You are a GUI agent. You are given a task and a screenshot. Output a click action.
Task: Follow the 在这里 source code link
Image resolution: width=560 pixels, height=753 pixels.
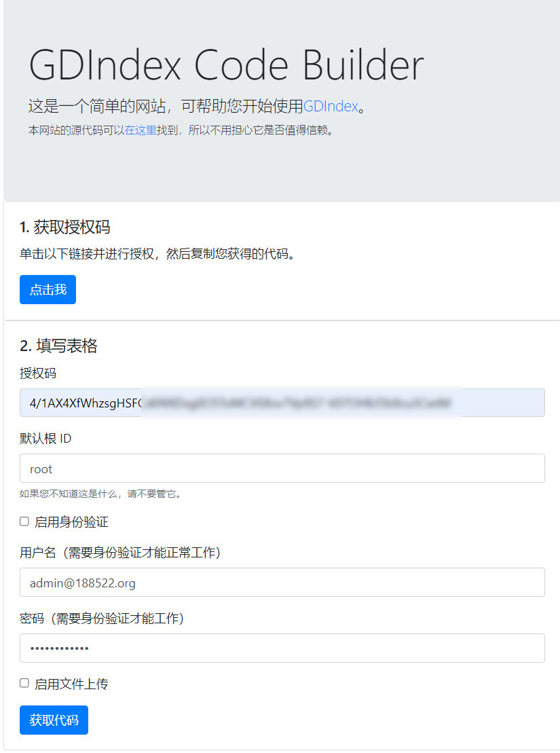pyautogui.click(x=141, y=130)
